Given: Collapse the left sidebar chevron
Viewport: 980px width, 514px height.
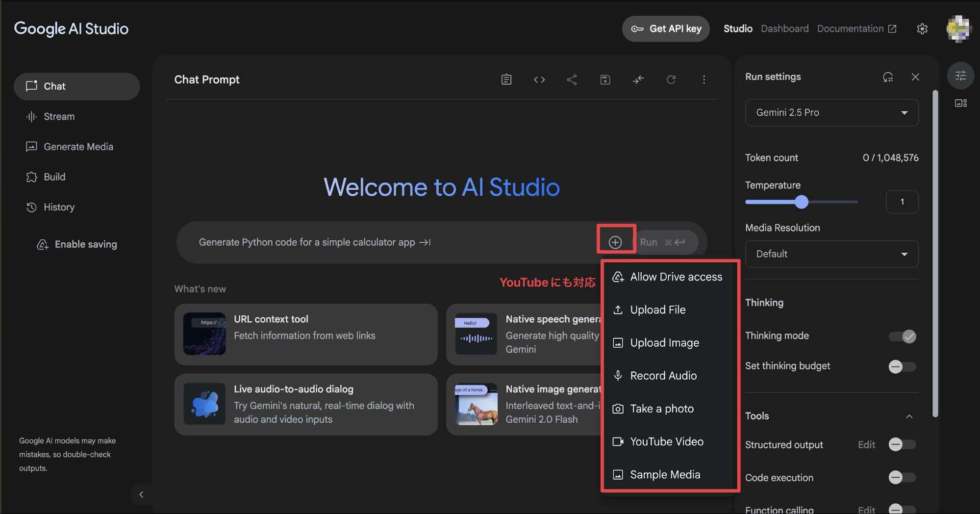Looking at the screenshot, I should 141,494.
